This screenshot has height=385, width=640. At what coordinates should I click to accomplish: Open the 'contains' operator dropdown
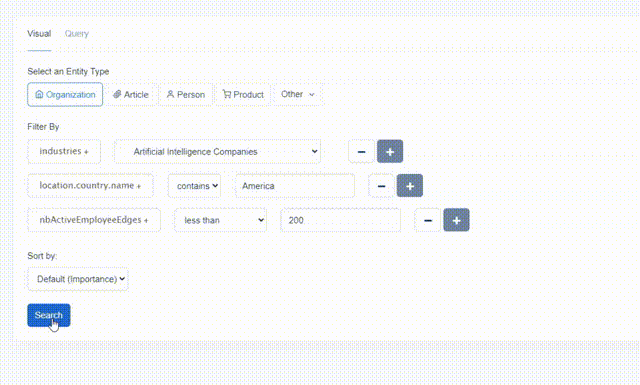tap(194, 186)
